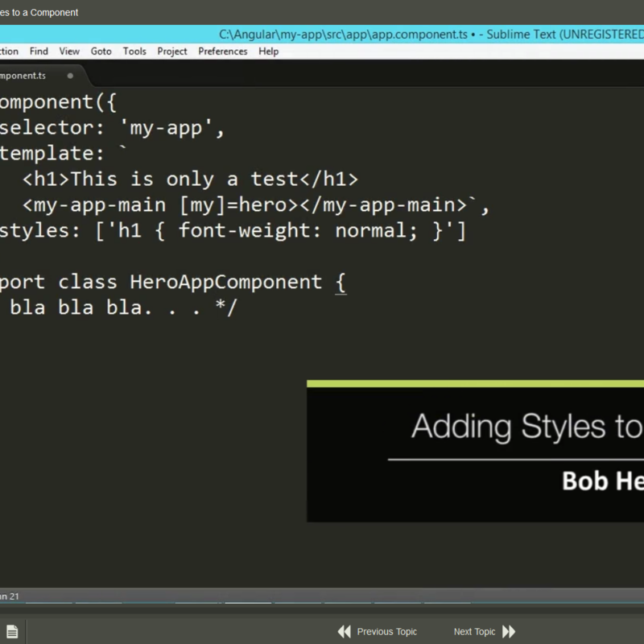This screenshot has height=644, width=644.
Task: Open the Help menu
Action: pos(268,52)
